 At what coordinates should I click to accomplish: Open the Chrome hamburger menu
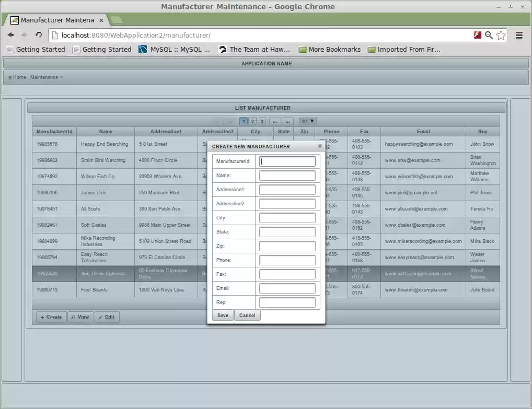tap(519, 35)
